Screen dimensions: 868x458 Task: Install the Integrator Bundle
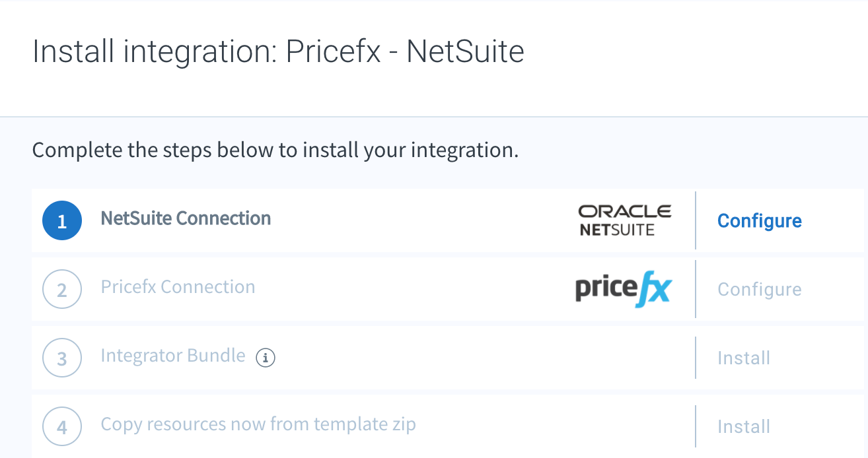click(x=744, y=358)
